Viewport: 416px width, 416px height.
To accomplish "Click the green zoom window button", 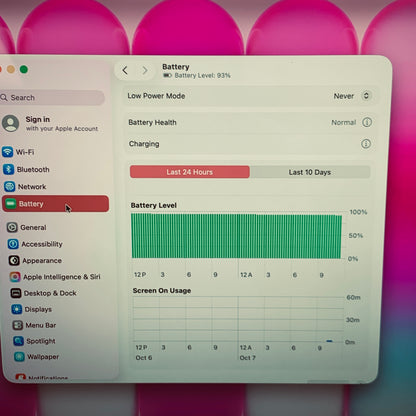I will (24, 69).
